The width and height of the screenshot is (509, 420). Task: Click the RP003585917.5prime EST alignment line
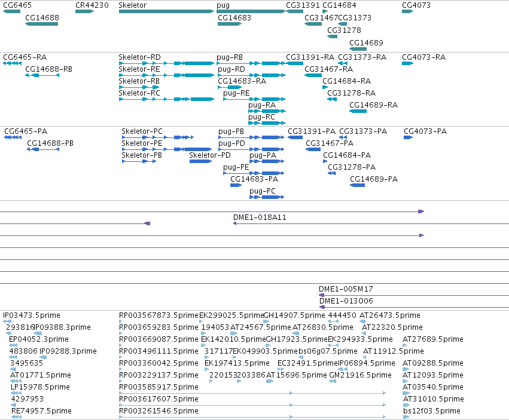[x=252, y=393]
